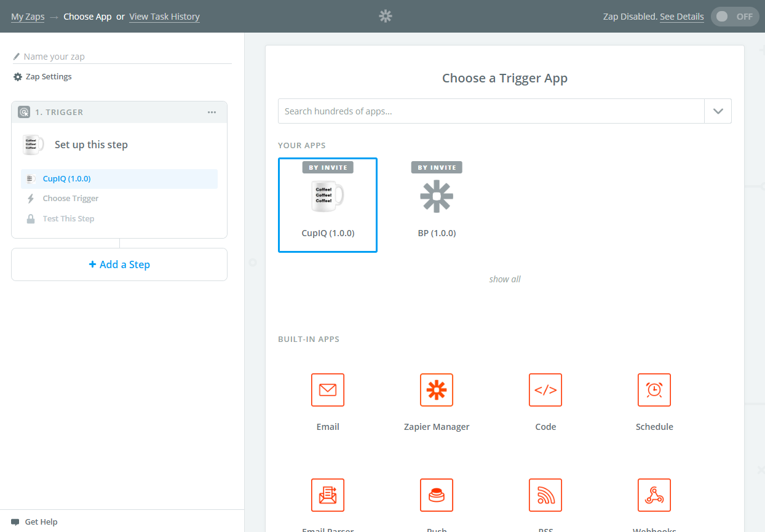Click the Search hundreds of apps field
The width and height of the screenshot is (765, 532).
point(491,111)
